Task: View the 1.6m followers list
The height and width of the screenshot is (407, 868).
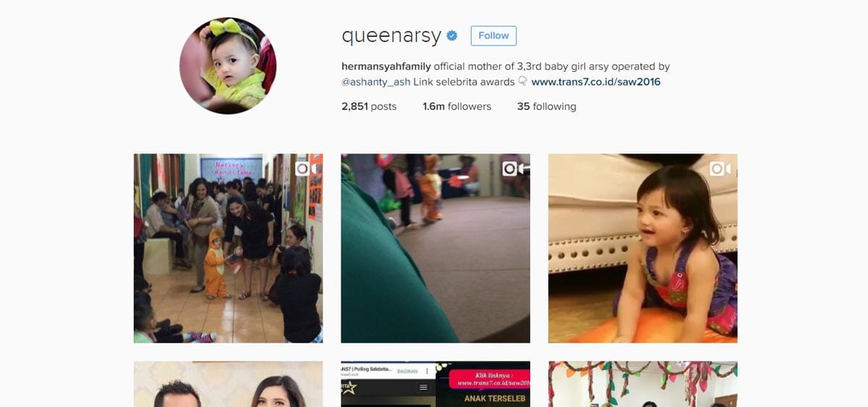Action: point(457,106)
